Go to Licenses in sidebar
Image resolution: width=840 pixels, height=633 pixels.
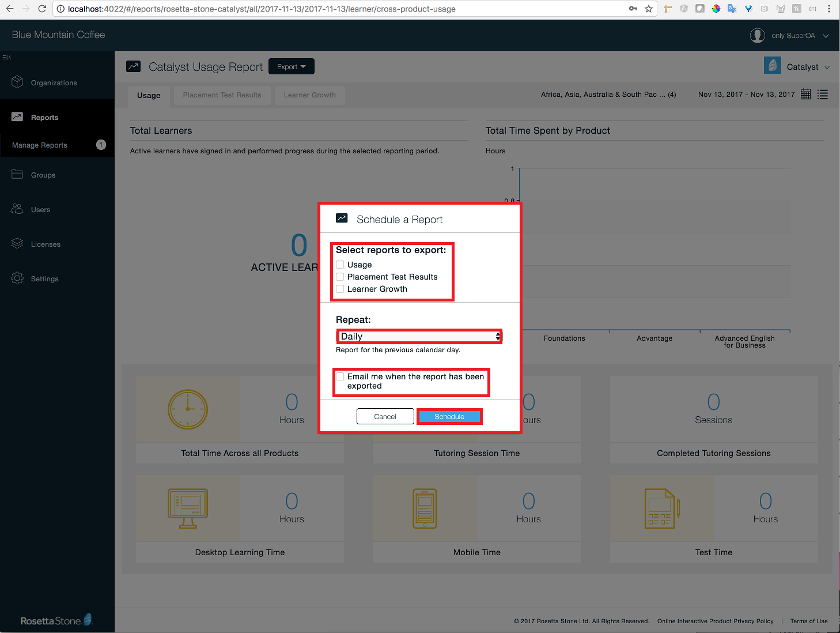[x=46, y=244]
